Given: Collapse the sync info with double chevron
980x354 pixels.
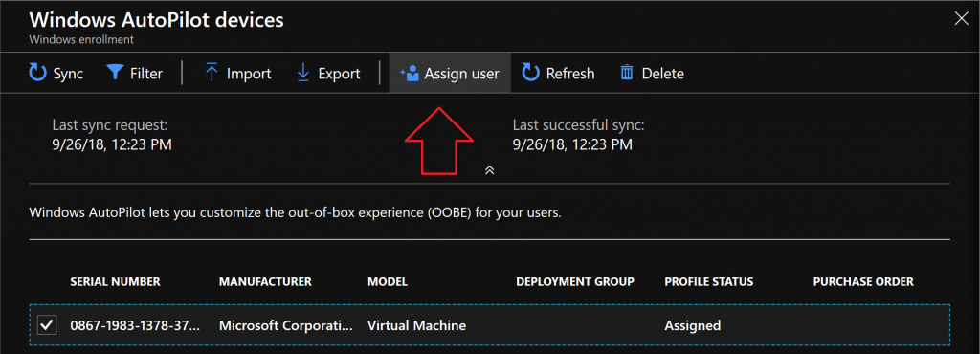Looking at the screenshot, I should point(490,169).
